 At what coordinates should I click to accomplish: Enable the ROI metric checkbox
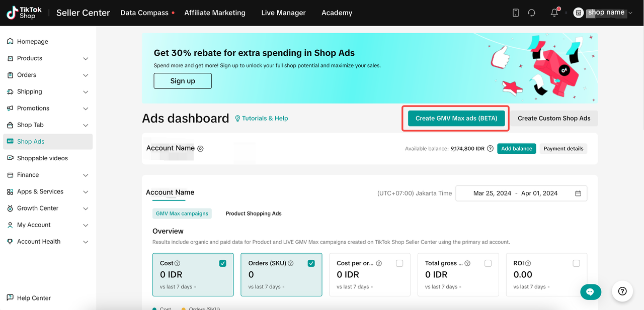click(576, 263)
